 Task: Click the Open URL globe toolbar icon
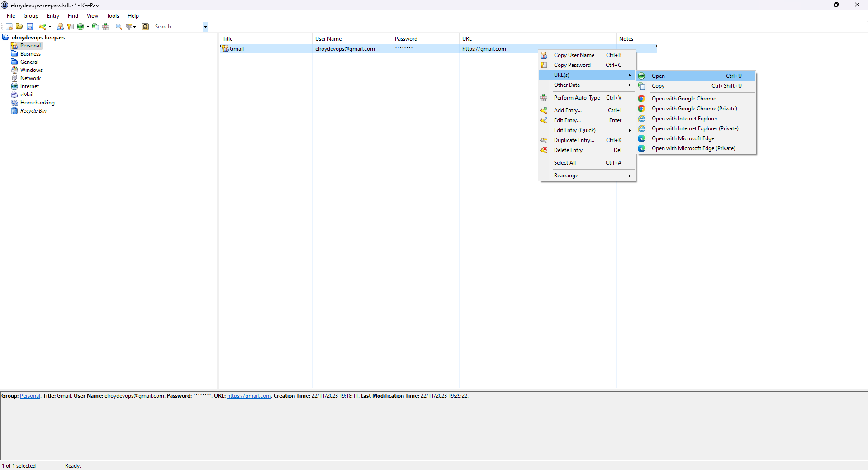point(81,27)
